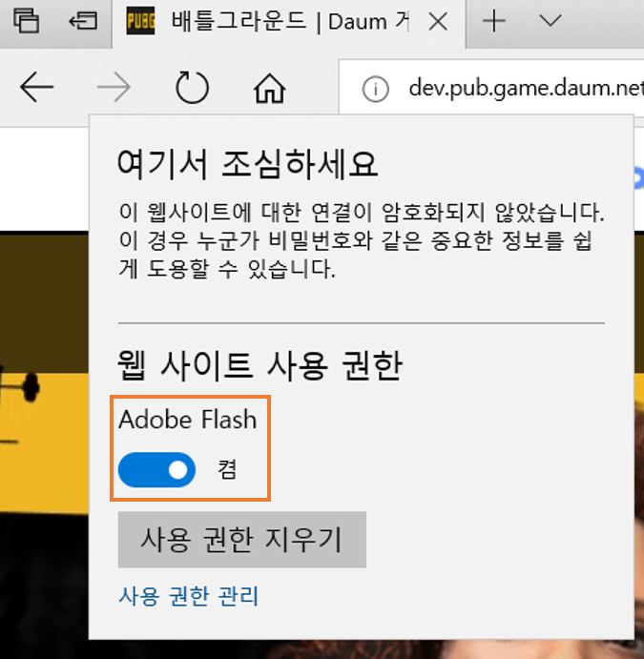This screenshot has height=659, width=644.
Task: Go back with the back arrow
Action: tap(36, 89)
